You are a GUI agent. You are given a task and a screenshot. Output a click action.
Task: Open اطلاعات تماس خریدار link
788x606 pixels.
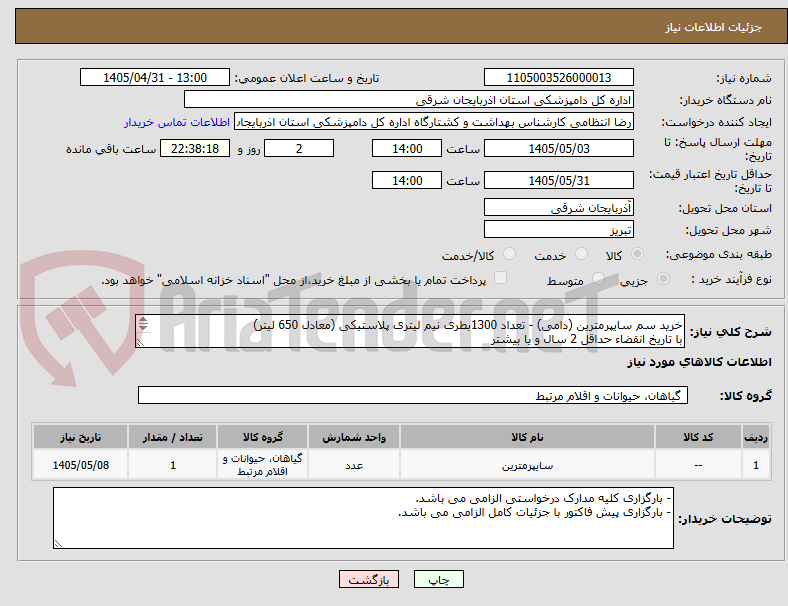(x=177, y=122)
